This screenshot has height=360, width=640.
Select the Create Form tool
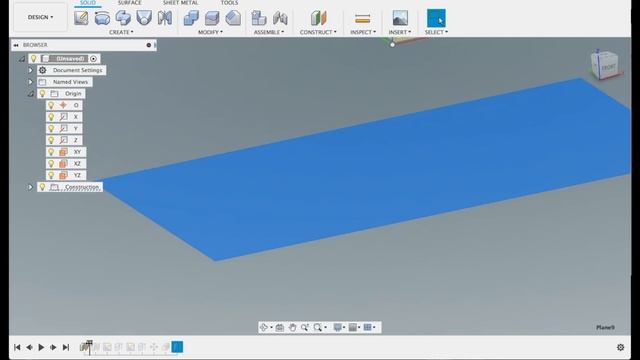[x=102, y=18]
